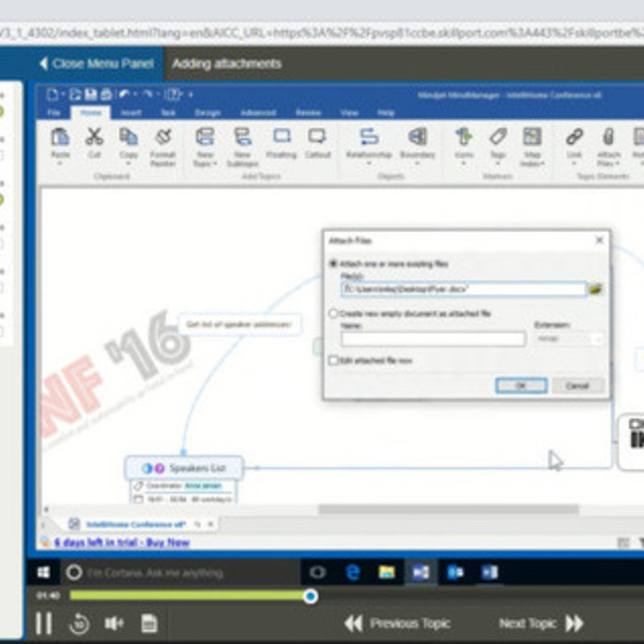Image resolution: width=644 pixels, height=644 pixels.
Task: Click the folder browse icon beside file path
Action: (x=596, y=289)
